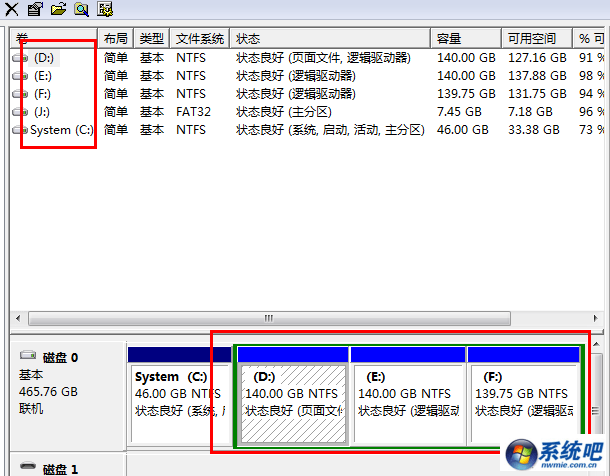Click the disk pane scroll up arrow
This screenshot has height=476, width=610.
click(x=596, y=345)
